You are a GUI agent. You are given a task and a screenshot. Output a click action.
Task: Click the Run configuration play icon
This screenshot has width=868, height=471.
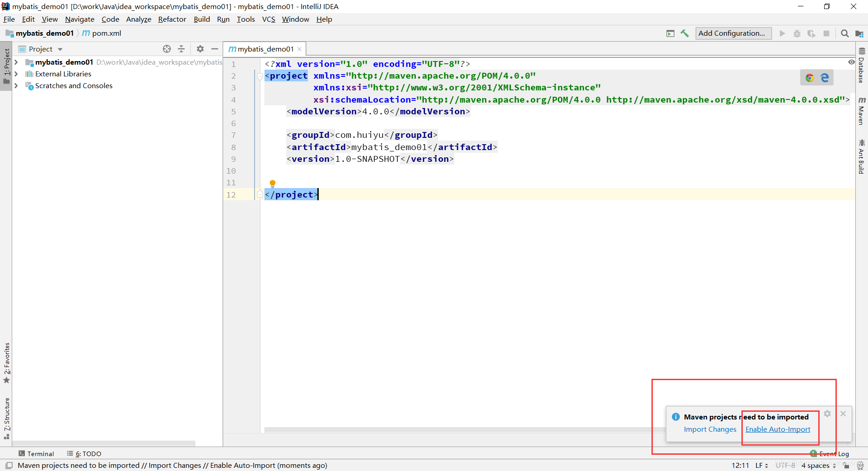pos(782,33)
